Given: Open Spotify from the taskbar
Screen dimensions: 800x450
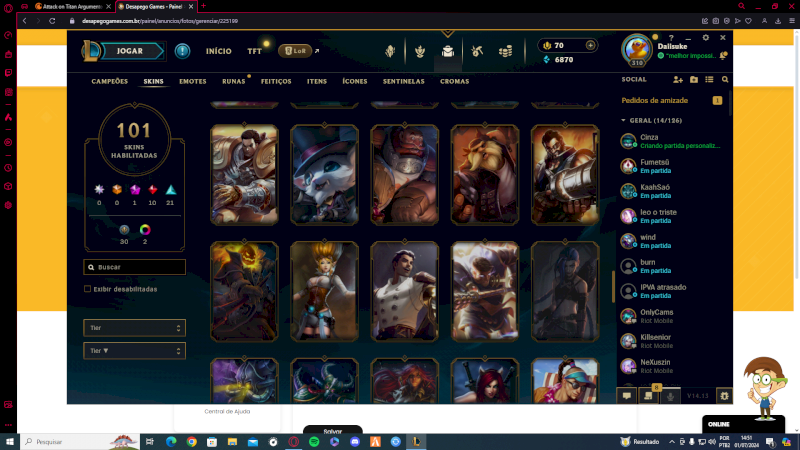Looking at the screenshot, I should pos(314,442).
